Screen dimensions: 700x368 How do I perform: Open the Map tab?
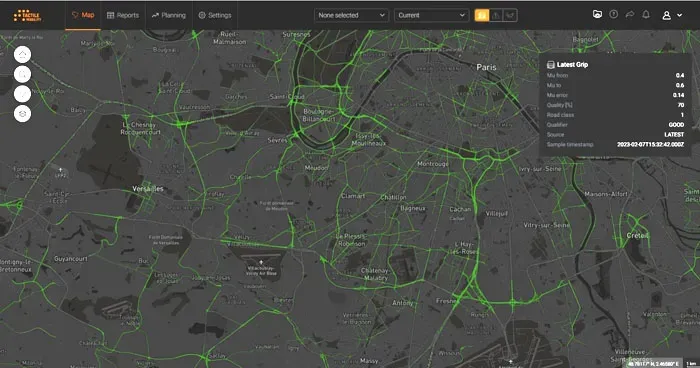tap(83, 15)
